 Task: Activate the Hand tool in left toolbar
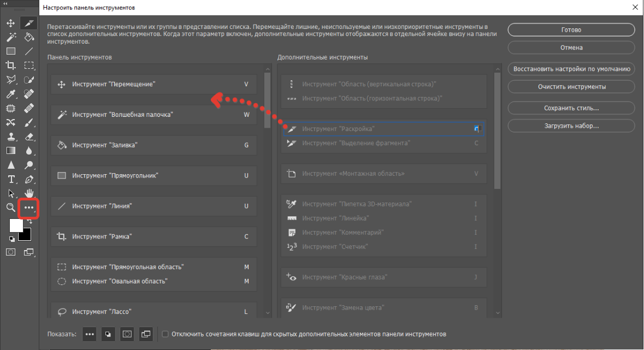tap(29, 193)
